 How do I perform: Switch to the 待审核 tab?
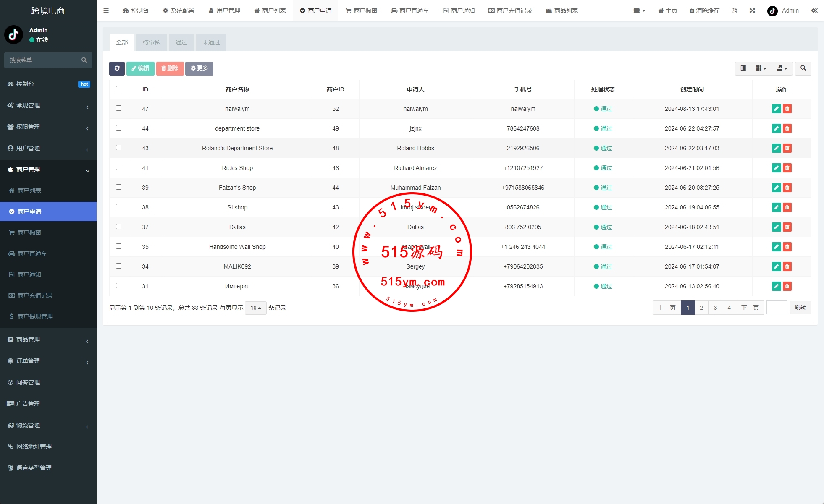pos(152,42)
